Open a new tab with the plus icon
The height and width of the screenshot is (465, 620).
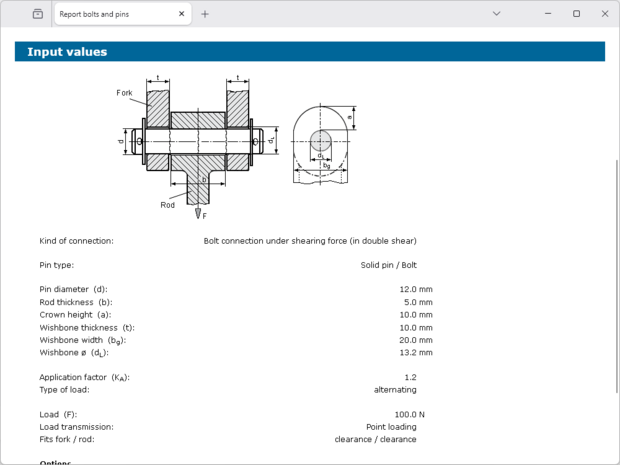(205, 14)
